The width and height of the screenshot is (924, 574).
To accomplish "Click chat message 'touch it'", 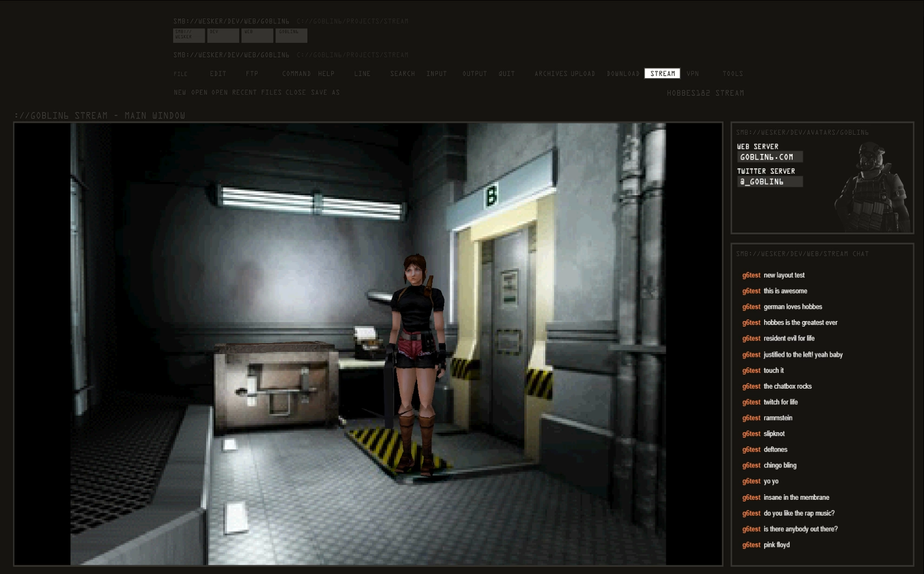I will click(x=773, y=371).
